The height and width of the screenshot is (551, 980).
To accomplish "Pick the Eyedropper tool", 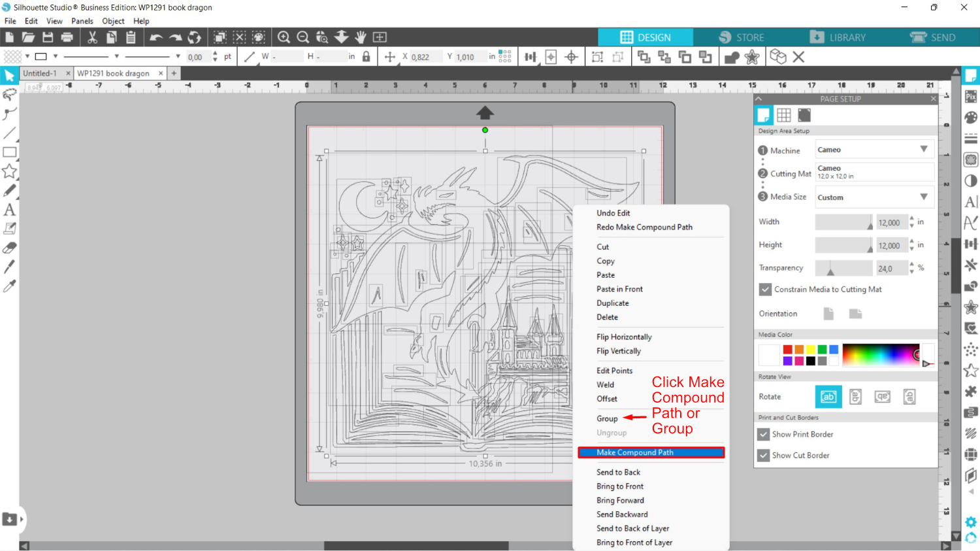I will pyautogui.click(x=9, y=286).
